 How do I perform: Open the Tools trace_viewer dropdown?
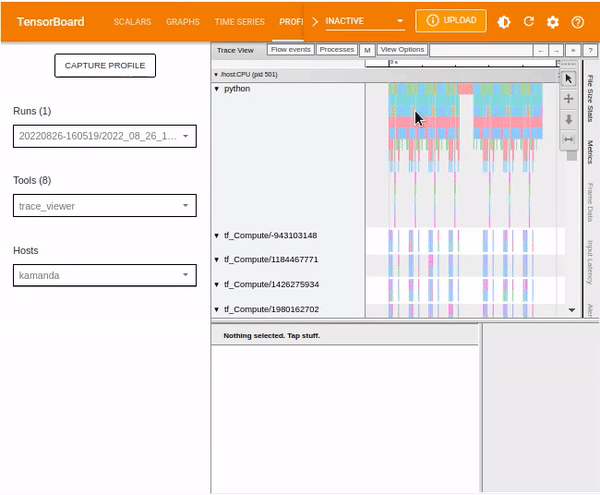[105, 206]
